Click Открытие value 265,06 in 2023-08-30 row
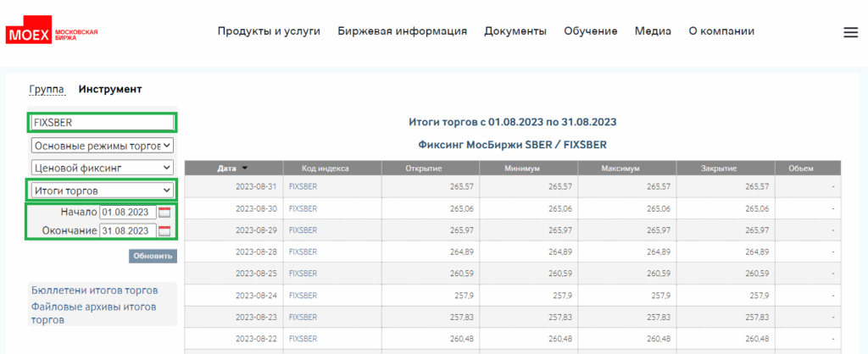 tap(462, 208)
